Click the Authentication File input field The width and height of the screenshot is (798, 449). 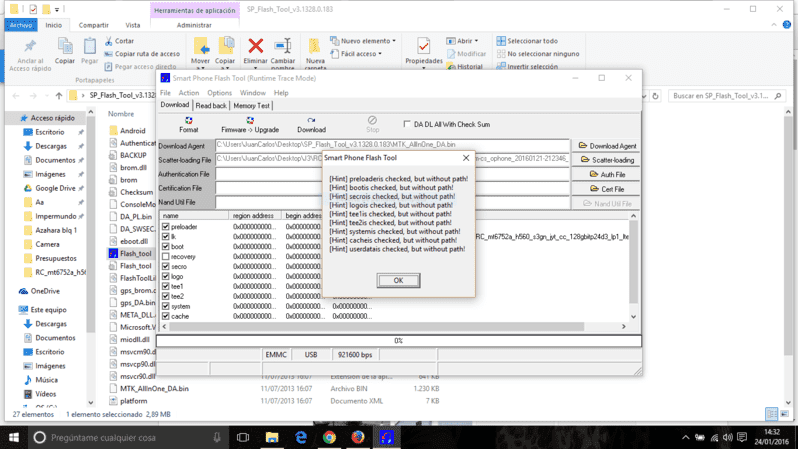coord(392,174)
